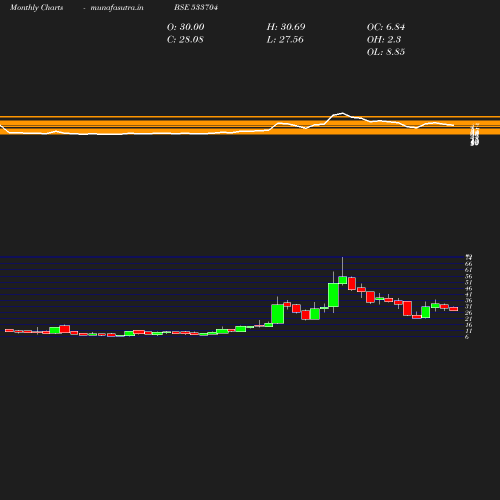Select the "OH: 2.3" reading

tap(384, 39)
